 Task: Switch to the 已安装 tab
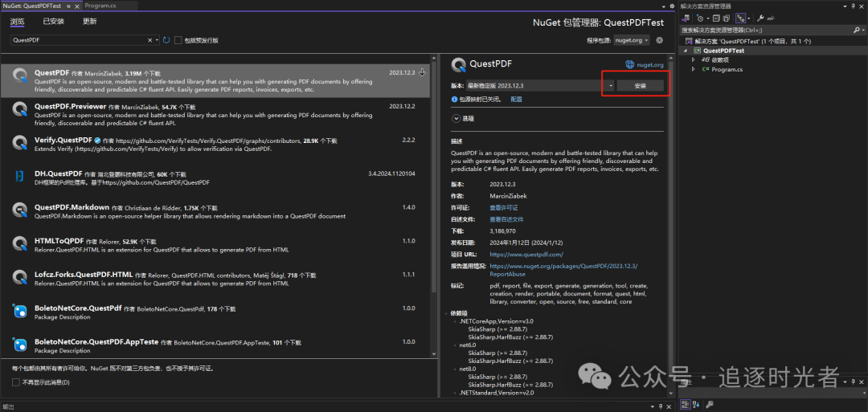click(53, 21)
